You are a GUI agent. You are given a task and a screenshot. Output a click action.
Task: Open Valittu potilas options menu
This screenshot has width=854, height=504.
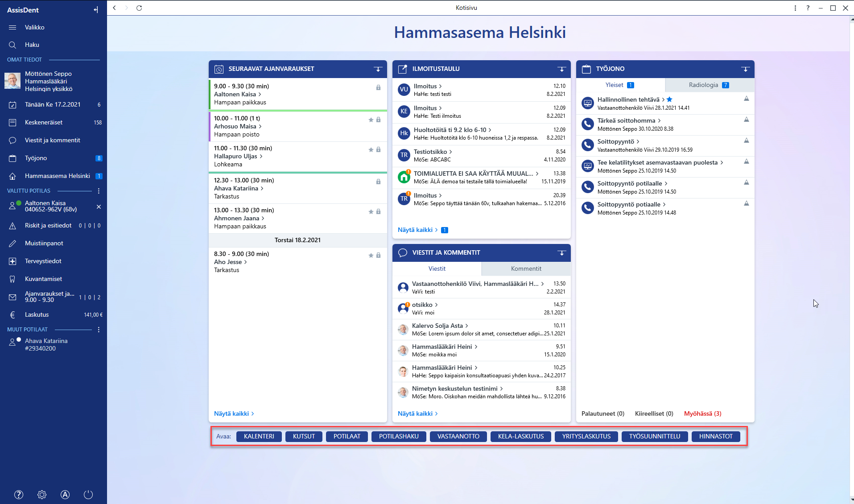[99, 190]
